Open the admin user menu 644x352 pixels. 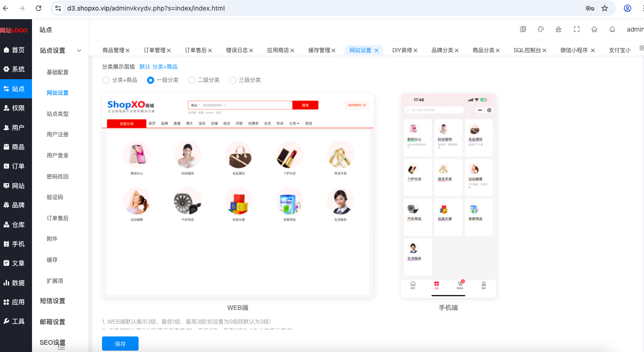635,29
